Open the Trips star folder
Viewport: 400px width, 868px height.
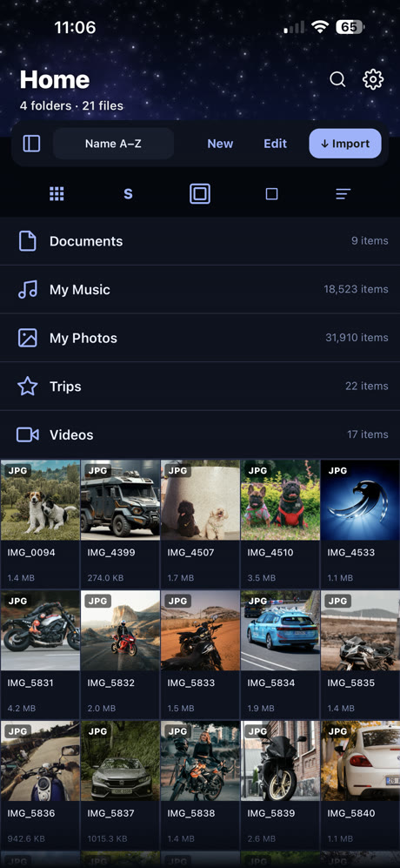point(200,387)
